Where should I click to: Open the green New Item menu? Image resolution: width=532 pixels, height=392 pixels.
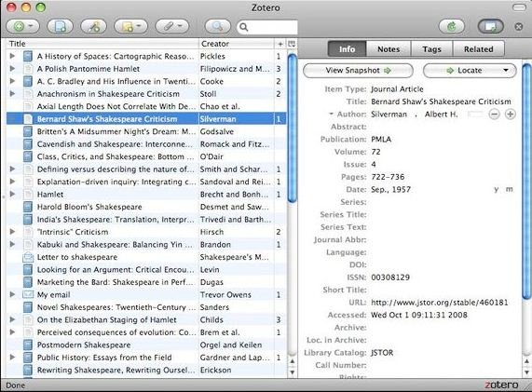click(x=22, y=26)
